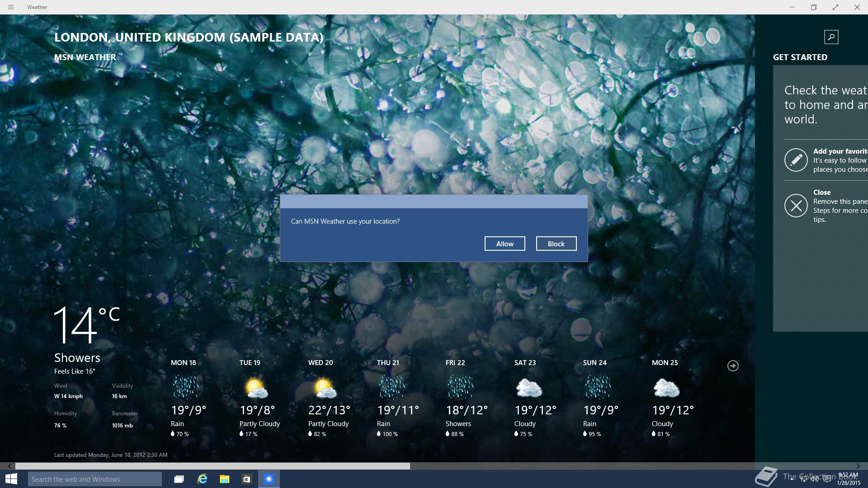Image resolution: width=868 pixels, height=488 pixels.
Task: Click the MSN Weather subtitle
Action: point(85,57)
